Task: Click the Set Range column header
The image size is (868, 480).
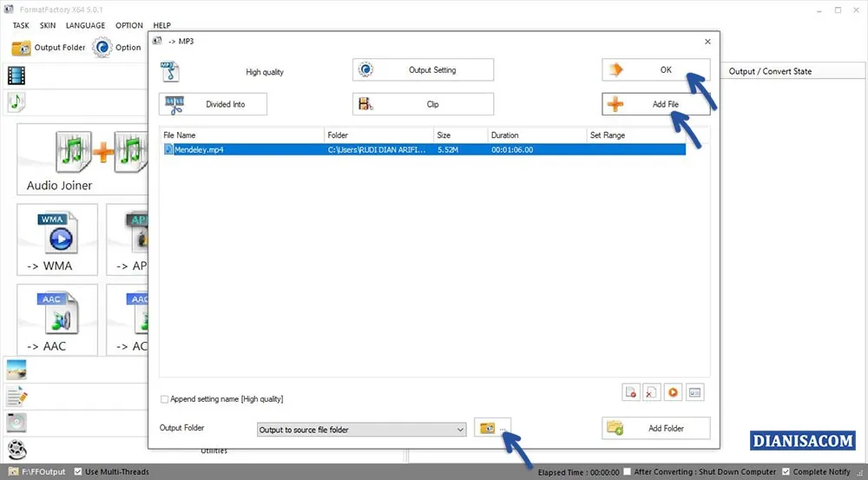Action: pyautogui.click(x=636, y=135)
